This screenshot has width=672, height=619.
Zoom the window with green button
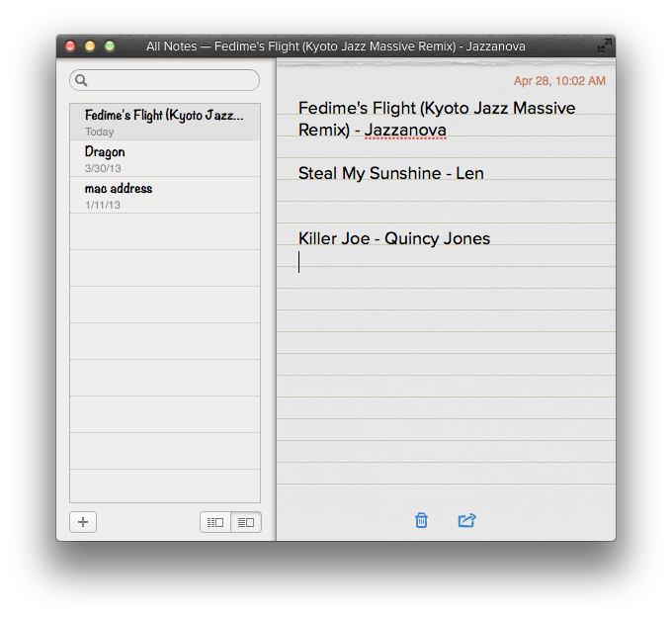(x=110, y=45)
